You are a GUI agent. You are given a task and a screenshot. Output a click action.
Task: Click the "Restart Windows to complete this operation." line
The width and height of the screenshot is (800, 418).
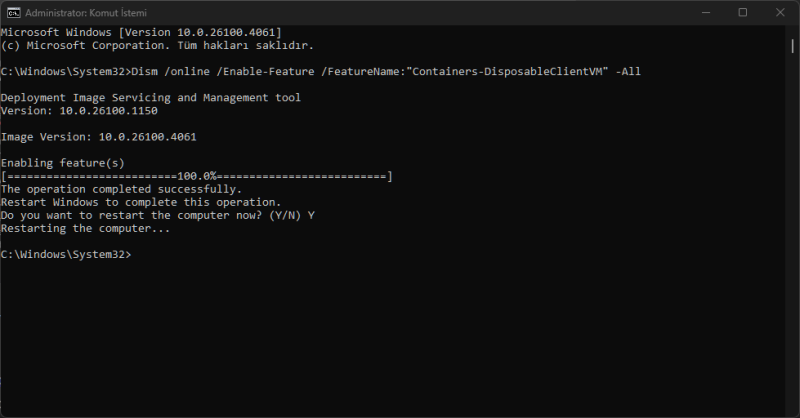(138, 202)
